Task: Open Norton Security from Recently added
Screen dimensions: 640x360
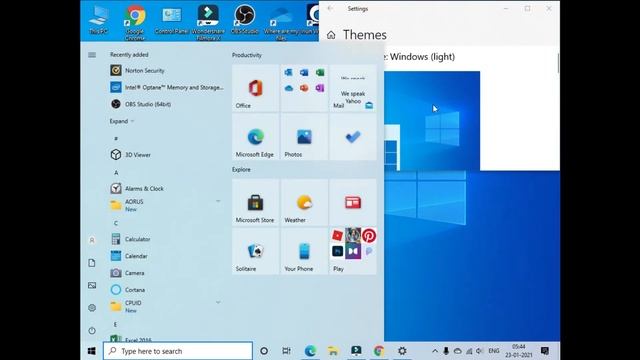Action: click(167, 71)
